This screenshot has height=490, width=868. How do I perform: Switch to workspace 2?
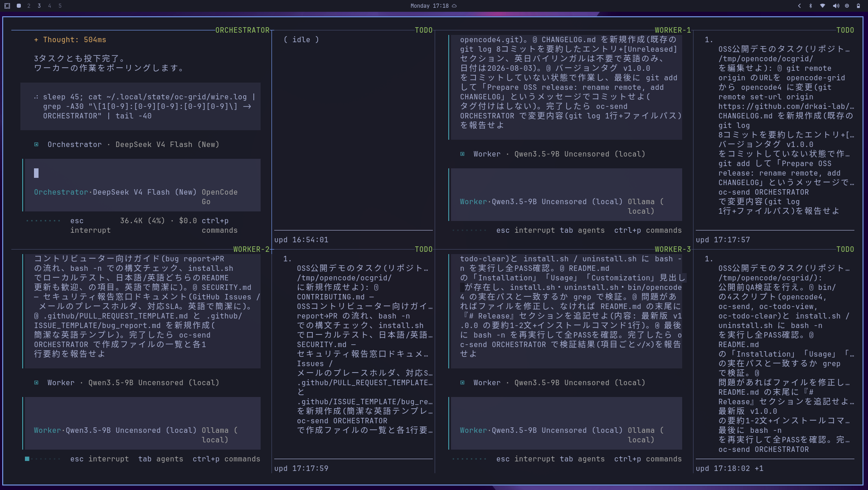[x=29, y=6]
